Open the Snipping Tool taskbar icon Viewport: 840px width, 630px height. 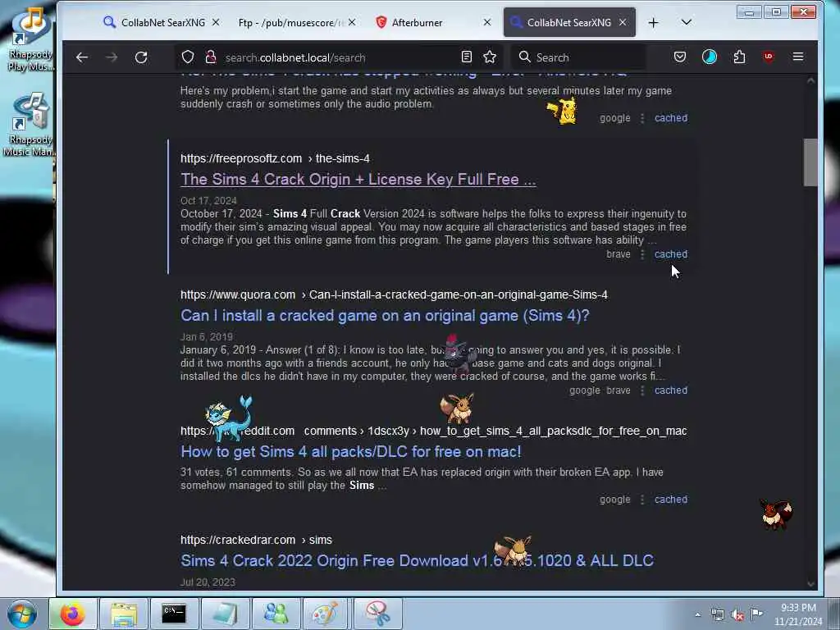tap(377, 614)
